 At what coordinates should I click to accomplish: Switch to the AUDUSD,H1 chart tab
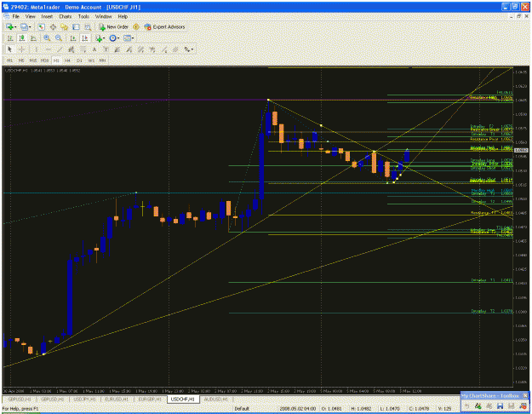(216, 400)
